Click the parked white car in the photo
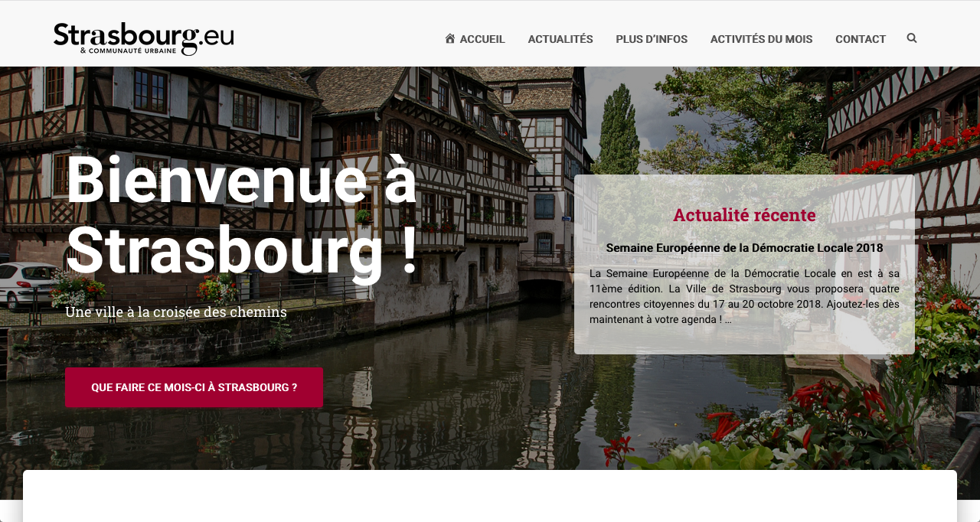The width and height of the screenshot is (980, 522). 27,285
